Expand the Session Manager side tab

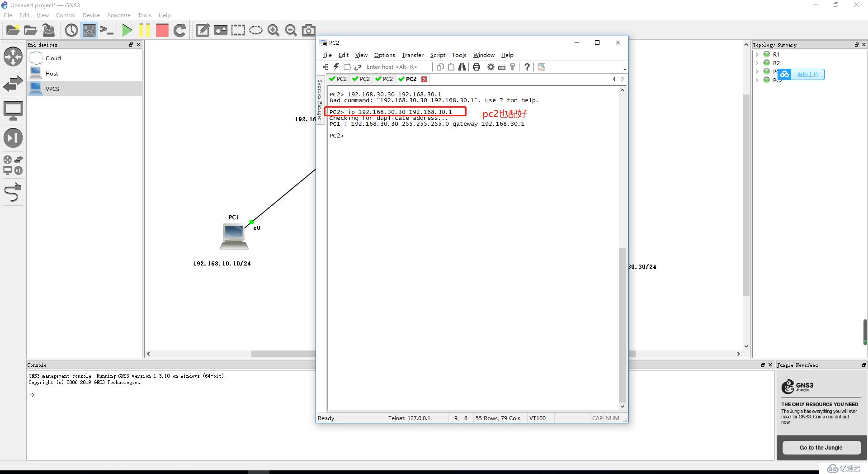tap(320, 100)
